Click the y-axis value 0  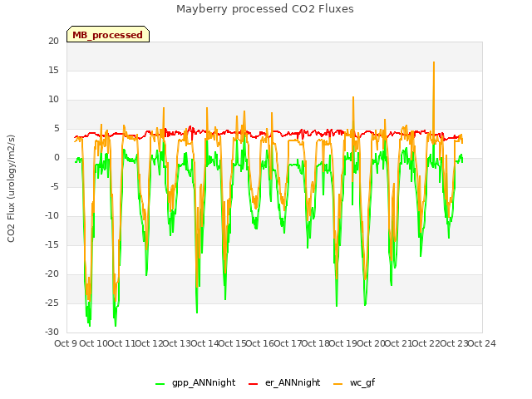tap(57, 157)
